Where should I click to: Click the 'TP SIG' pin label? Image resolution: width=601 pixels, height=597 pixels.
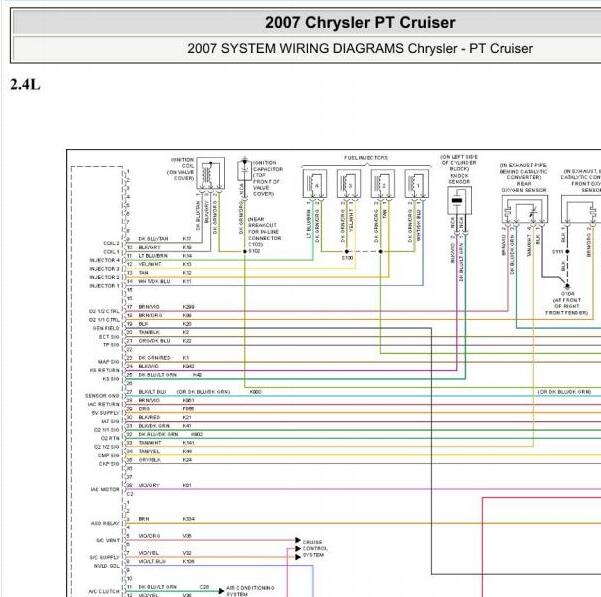(x=111, y=345)
